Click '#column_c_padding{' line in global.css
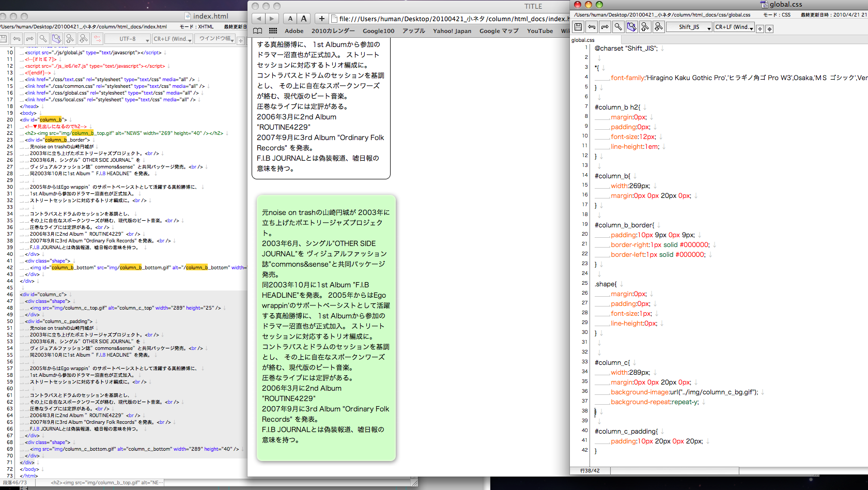Image resolution: width=868 pixels, height=490 pixels. click(x=626, y=431)
